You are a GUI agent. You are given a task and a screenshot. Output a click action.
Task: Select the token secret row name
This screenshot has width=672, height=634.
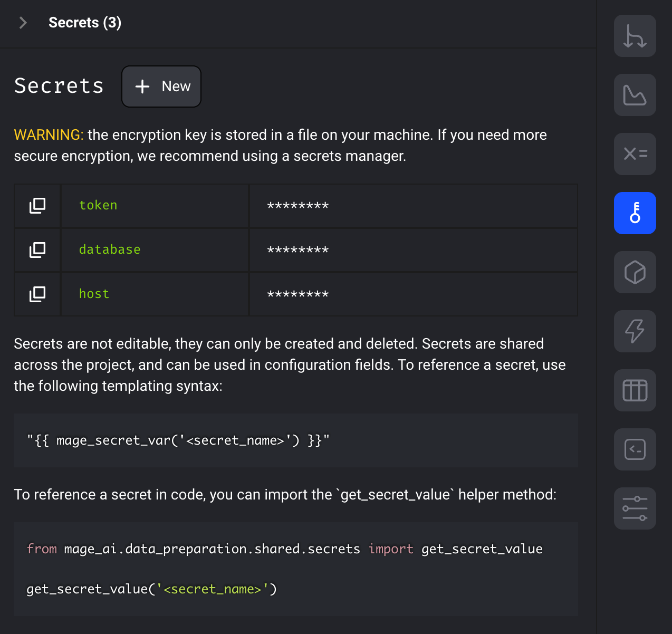98,205
